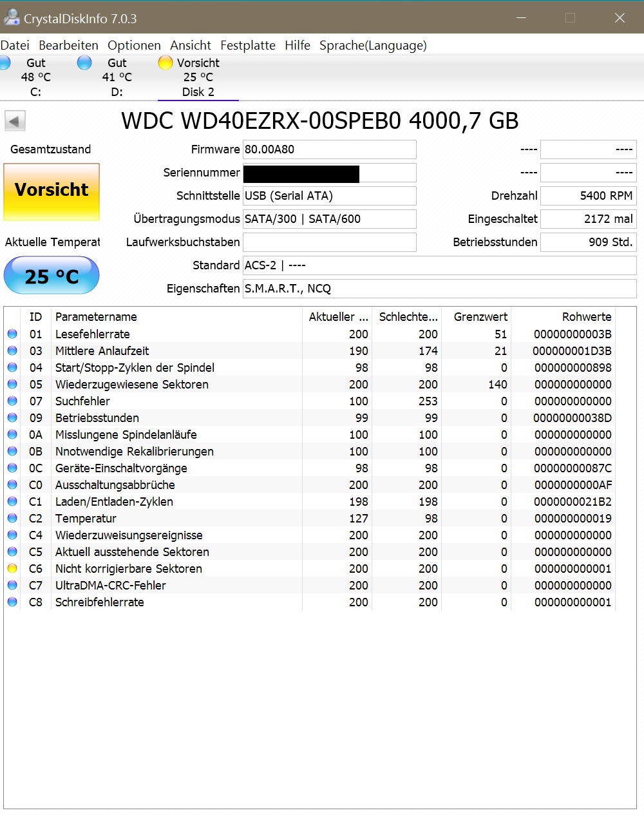Click status orb of Start/Stopp-Zyklen row

(x=12, y=367)
